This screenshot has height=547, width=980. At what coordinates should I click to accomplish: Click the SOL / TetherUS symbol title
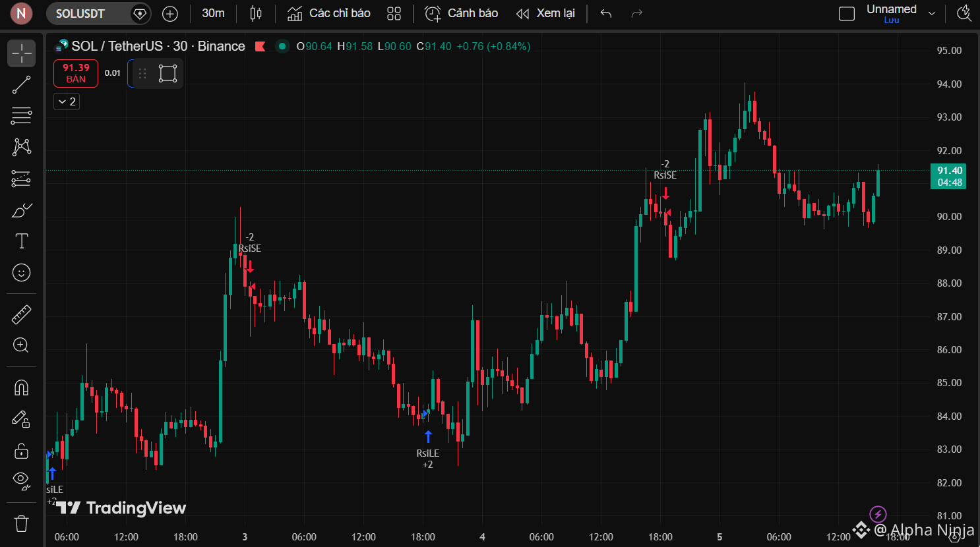pyautogui.click(x=158, y=46)
